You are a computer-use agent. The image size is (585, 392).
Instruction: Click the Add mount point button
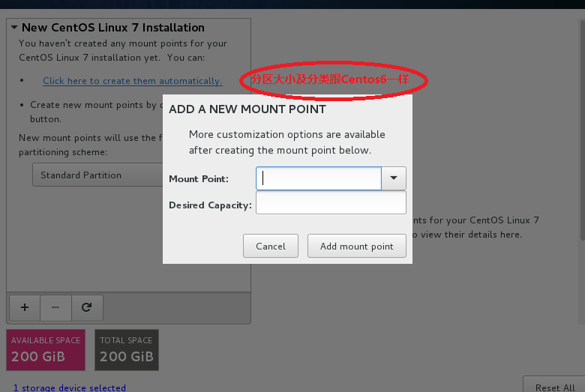[x=357, y=246]
